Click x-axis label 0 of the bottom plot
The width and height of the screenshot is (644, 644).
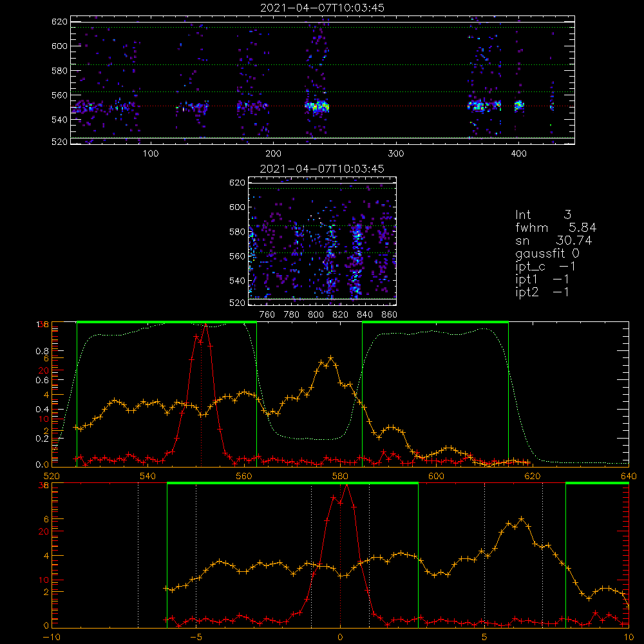coord(340,637)
